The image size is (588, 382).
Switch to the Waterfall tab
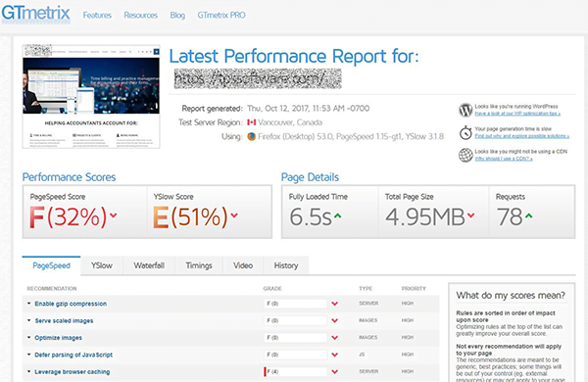click(x=149, y=265)
